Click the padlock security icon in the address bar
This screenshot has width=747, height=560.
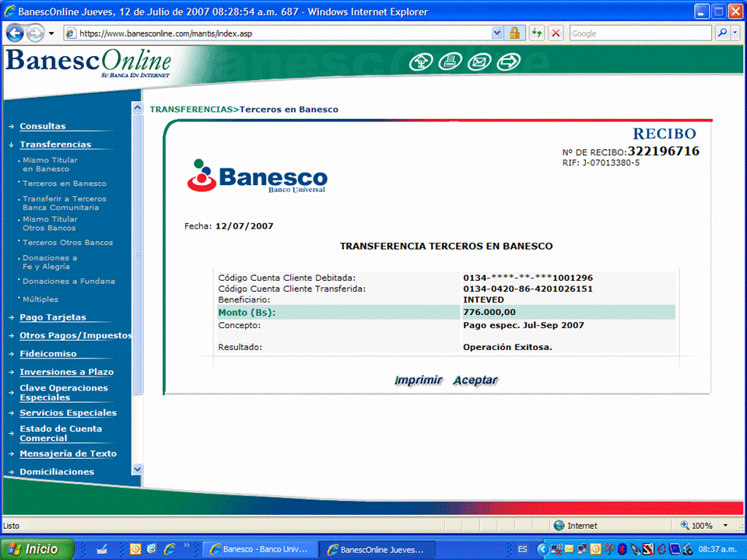(514, 33)
